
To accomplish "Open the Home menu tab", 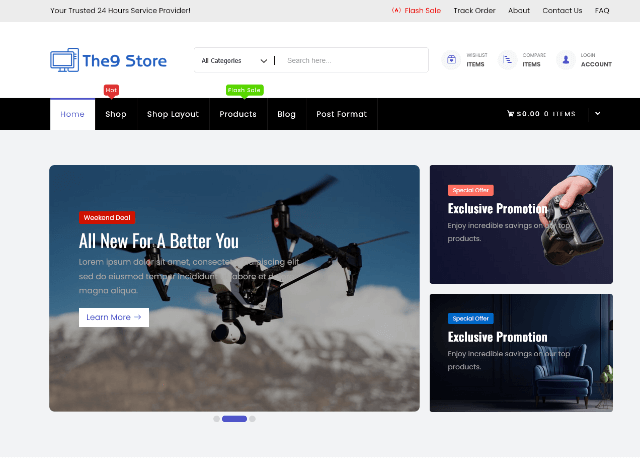I will tap(72, 114).
